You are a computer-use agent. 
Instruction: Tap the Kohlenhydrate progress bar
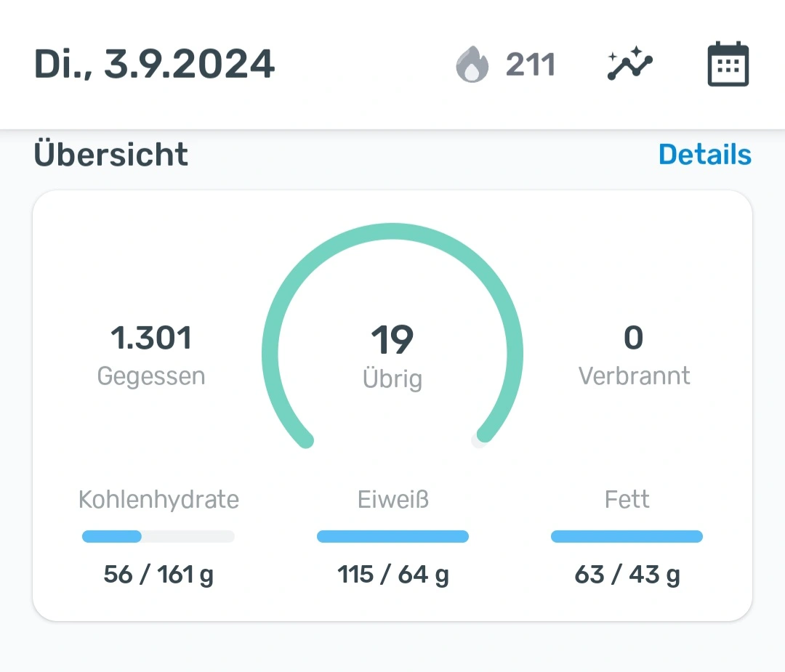(x=158, y=537)
